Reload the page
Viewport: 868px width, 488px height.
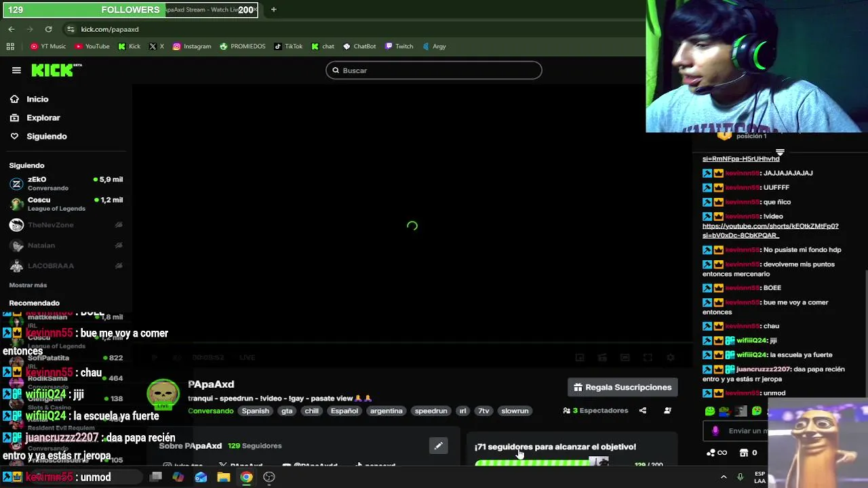[x=48, y=29]
